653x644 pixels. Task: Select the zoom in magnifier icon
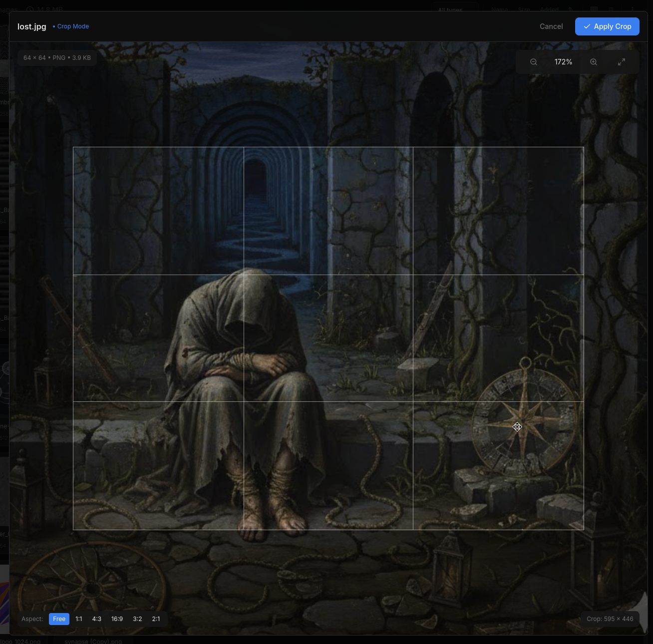point(594,61)
